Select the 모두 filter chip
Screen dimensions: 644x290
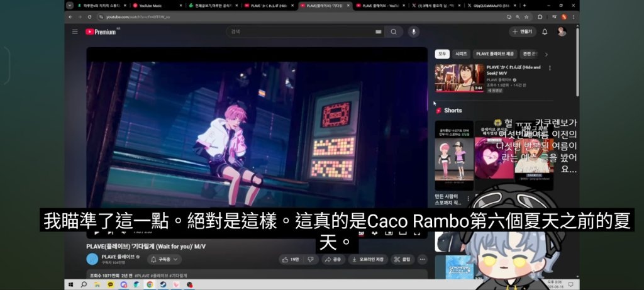pyautogui.click(x=442, y=54)
